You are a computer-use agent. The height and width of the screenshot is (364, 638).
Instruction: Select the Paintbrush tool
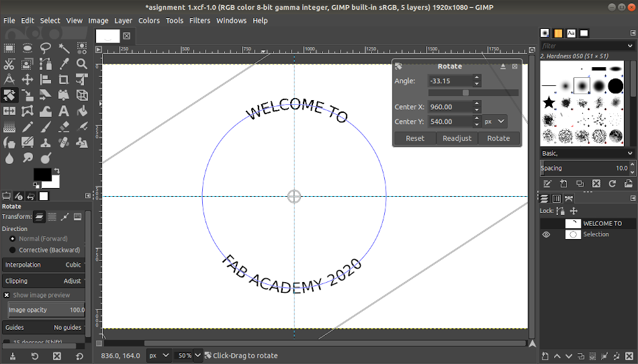[x=46, y=127]
